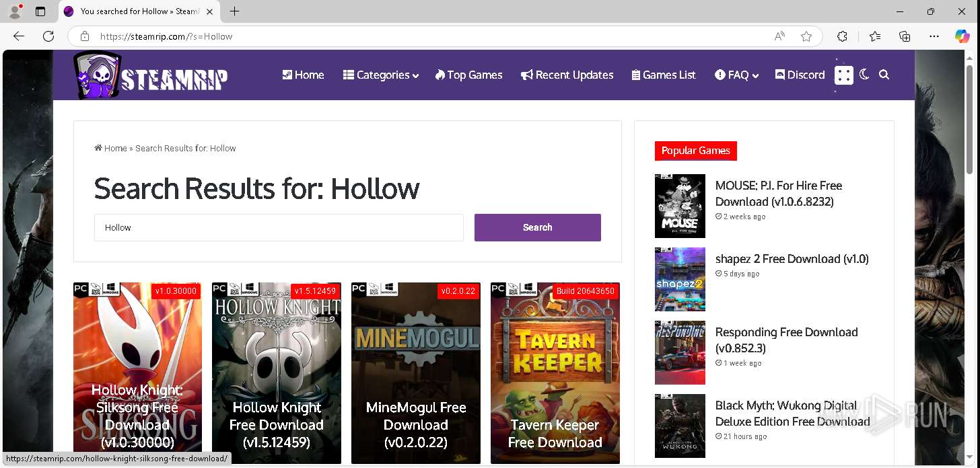The height and width of the screenshot is (468, 980).
Task: Open Responding Free Download link
Action: pyautogui.click(x=786, y=340)
